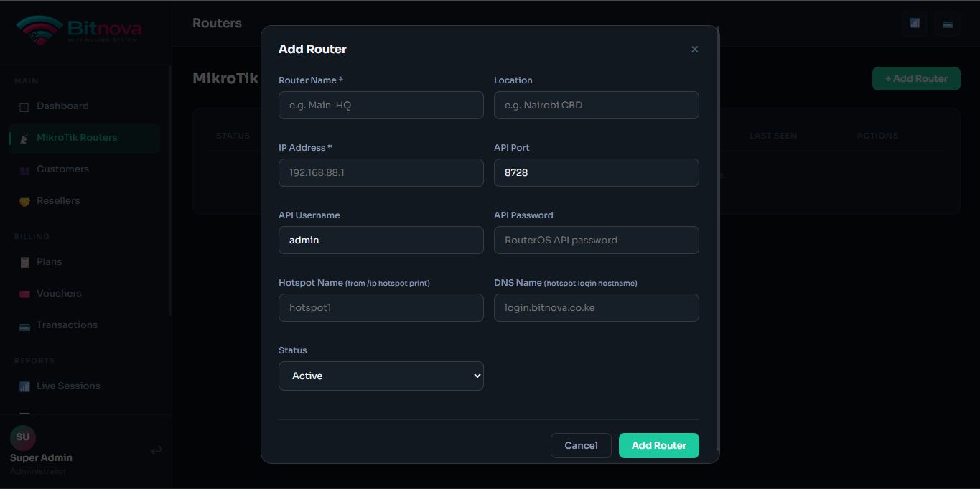Viewport: 980px width, 489px height.
Task: Click the Live Sessions chart icon
Action: [24, 386]
